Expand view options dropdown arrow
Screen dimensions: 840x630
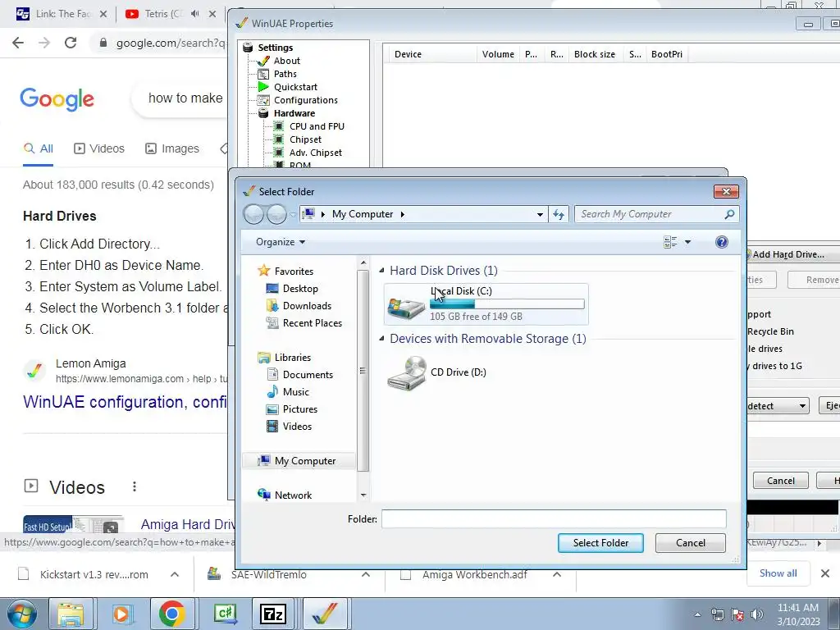[x=688, y=242]
